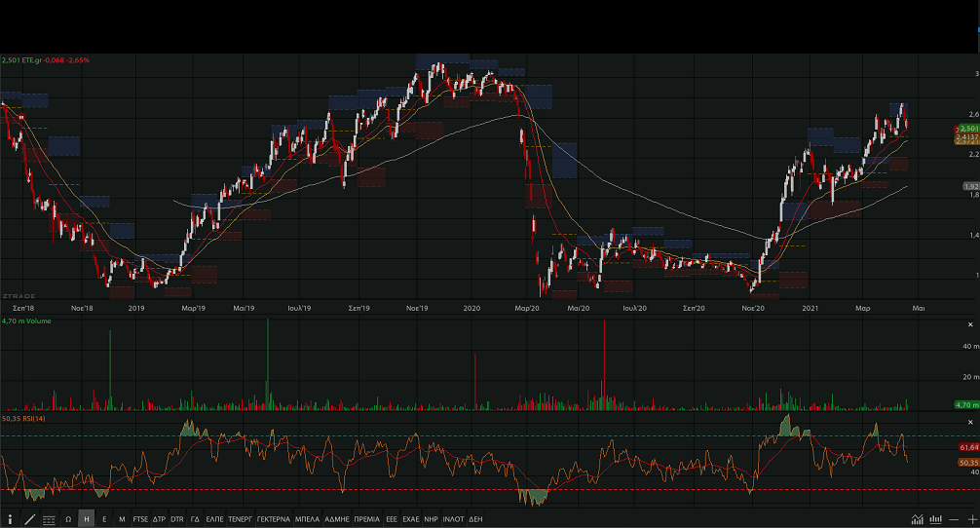This screenshot has height=528, width=980.
Task: Open the ΔΕΗ symbol chart
Action: click(475, 520)
